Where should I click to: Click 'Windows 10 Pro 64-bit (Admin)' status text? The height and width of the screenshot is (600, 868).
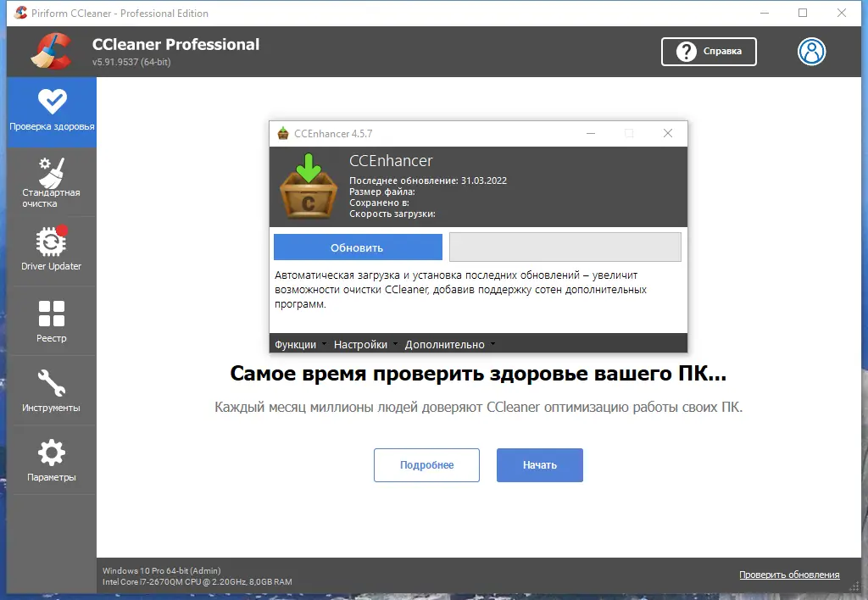pyautogui.click(x=162, y=570)
